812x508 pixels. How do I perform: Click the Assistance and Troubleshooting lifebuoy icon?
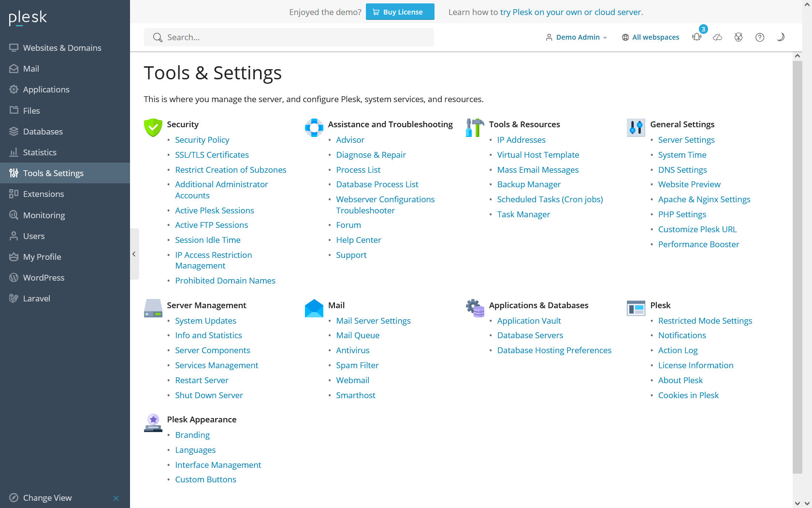pos(314,128)
